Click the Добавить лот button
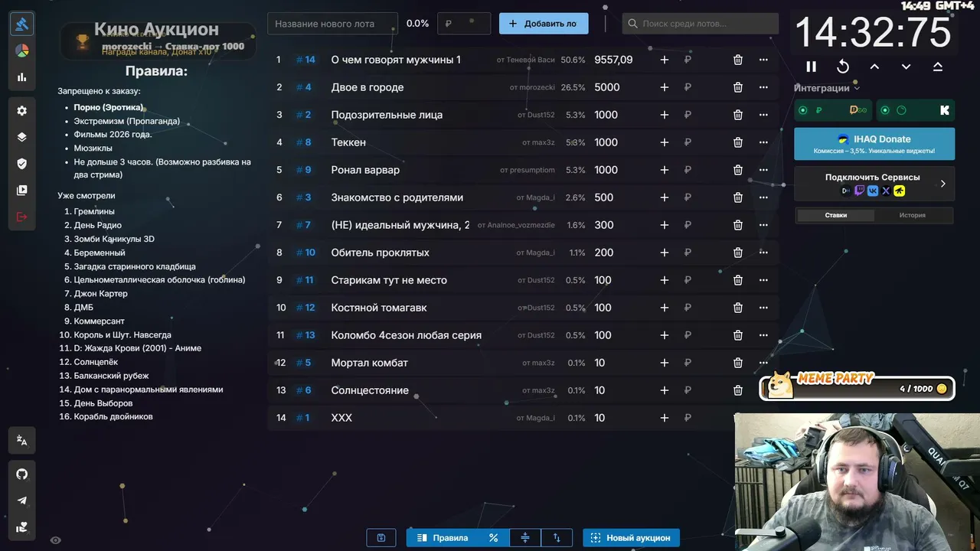980x551 pixels. [x=544, y=24]
